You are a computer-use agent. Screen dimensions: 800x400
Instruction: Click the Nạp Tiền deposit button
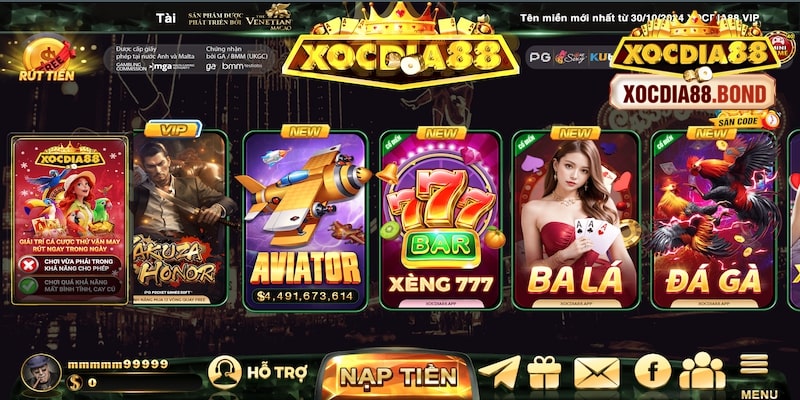click(398, 376)
